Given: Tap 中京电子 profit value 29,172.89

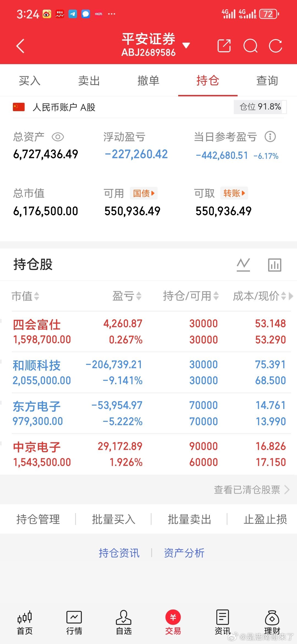Looking at the screenshot, I should click(120, 446).
